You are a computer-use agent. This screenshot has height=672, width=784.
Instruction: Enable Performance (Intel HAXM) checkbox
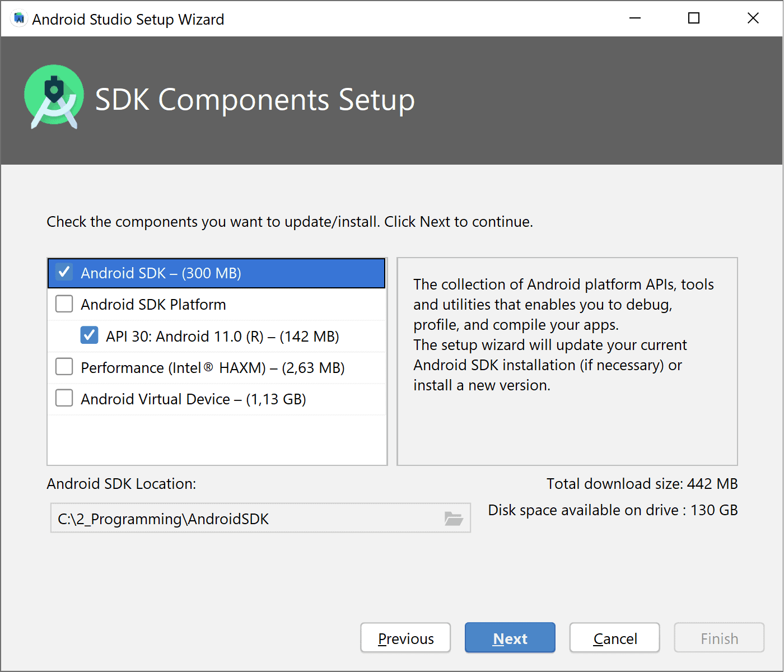tap(64, 367)
